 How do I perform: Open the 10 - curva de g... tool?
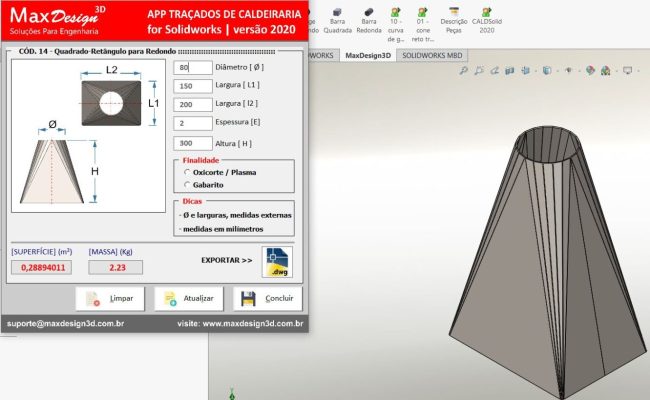click(x=397, y=21)
